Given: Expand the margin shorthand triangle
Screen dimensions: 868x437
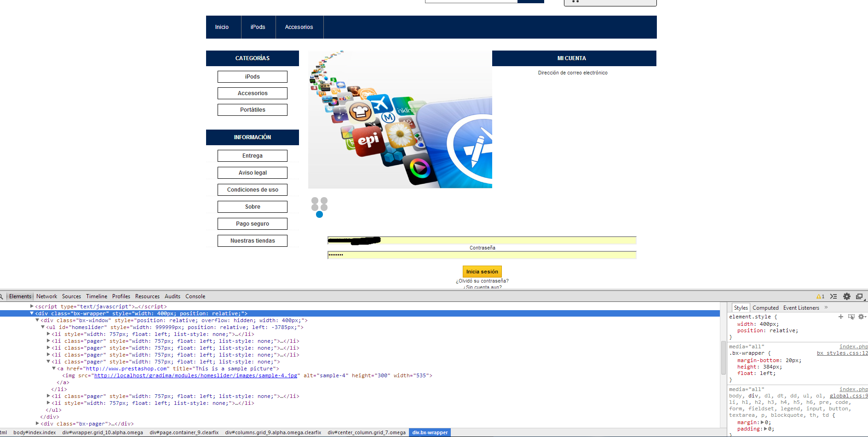Looking at the screenshot, I should (x=762, y=422).
